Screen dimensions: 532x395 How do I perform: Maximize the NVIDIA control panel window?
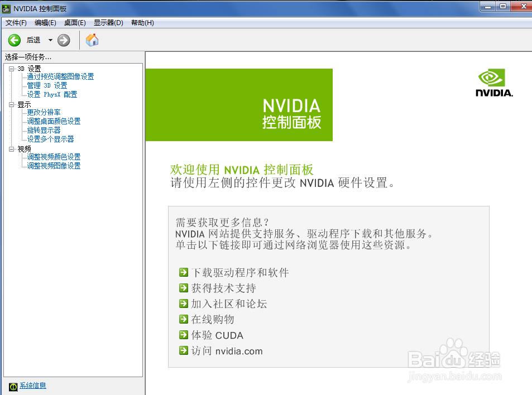pyautogui.click(x=503, y=7)
